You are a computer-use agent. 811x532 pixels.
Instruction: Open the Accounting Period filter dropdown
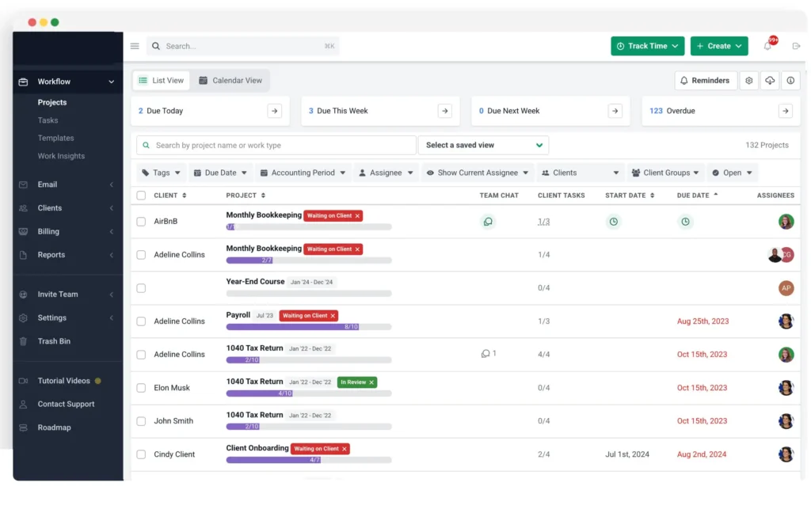303,173
